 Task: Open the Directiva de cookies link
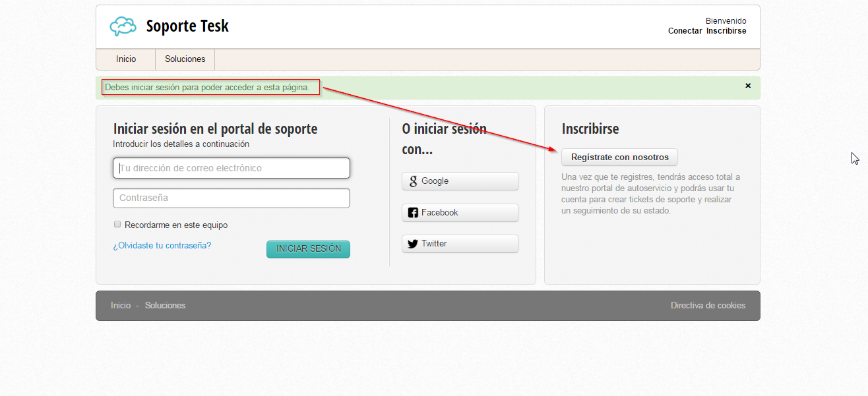(708, 306)
